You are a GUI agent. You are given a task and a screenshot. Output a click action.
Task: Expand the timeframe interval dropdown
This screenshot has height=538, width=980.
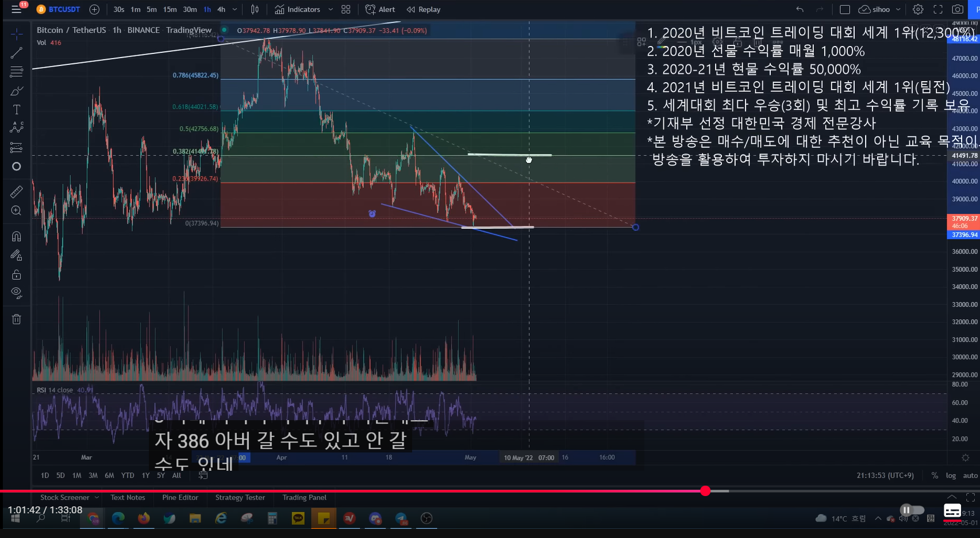(235, 9)
